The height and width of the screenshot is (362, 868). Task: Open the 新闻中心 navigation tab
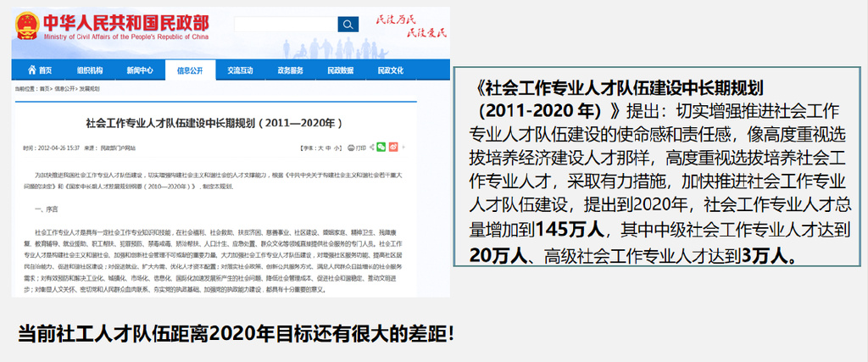coord(140,70)
